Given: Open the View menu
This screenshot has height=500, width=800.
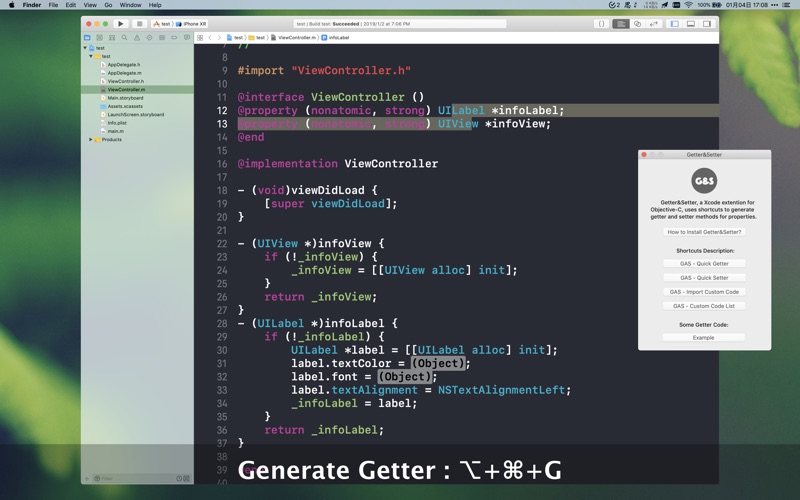Looking at the screenshot, I should coord(90,5).
